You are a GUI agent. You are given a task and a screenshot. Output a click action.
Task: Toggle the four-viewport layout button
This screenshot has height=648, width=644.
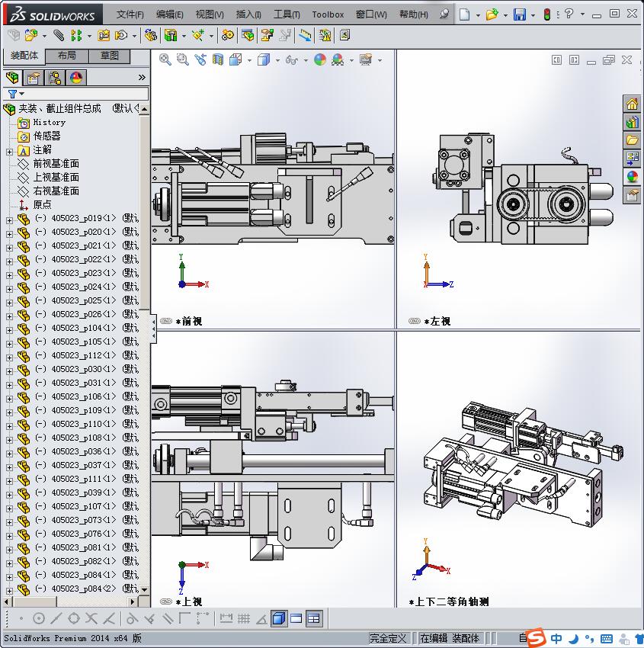pyautogui.click(x=314, y=618)
